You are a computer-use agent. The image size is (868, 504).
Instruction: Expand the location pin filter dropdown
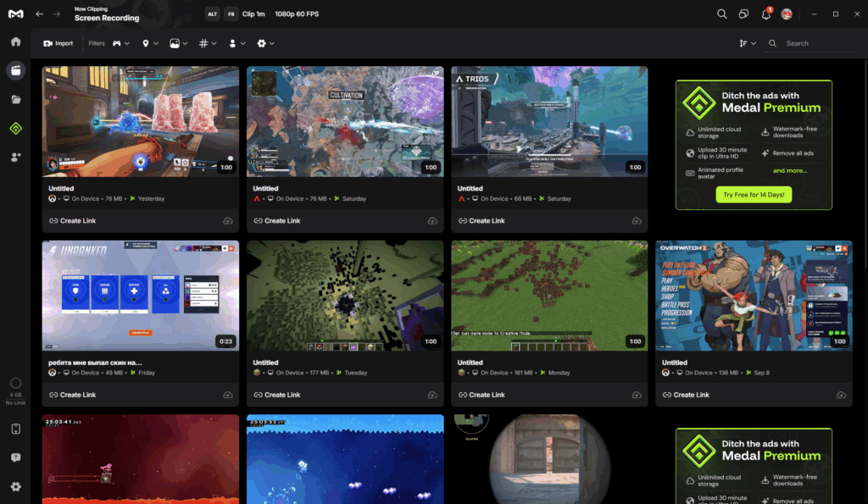click(x=150, y=43)
